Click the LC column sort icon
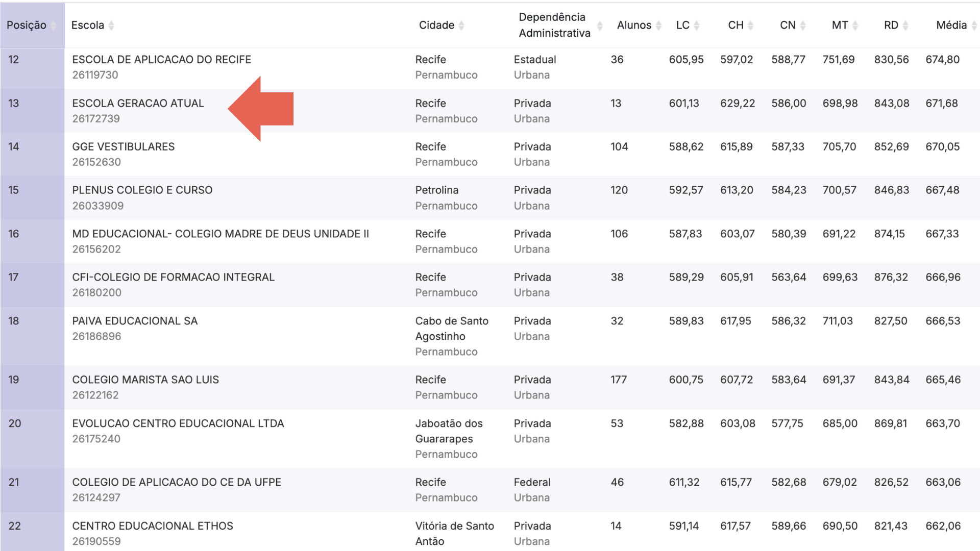The width and height of the screenshot is (980, 551). tap(697, 26)
